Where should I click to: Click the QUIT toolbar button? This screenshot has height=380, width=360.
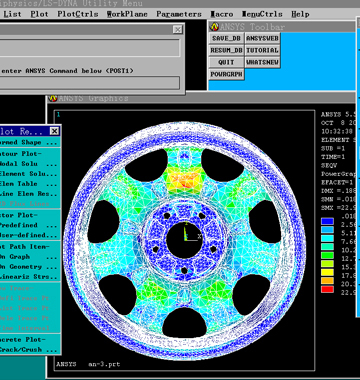(226, 62)
